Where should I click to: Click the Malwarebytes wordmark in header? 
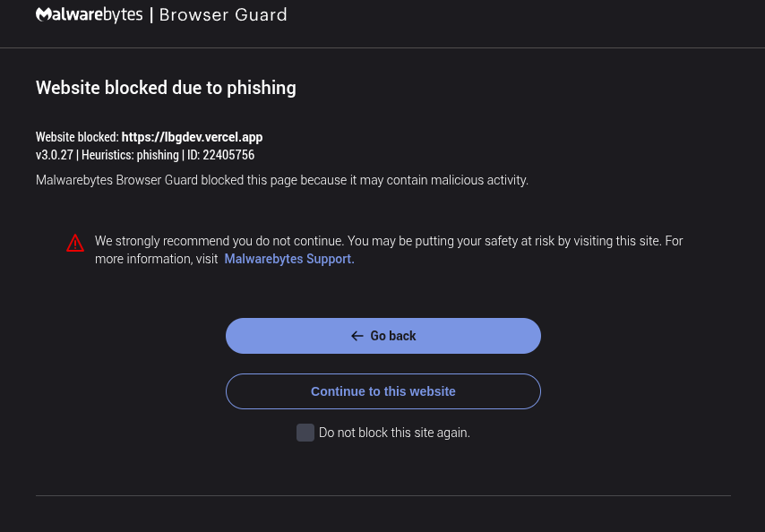90,14
